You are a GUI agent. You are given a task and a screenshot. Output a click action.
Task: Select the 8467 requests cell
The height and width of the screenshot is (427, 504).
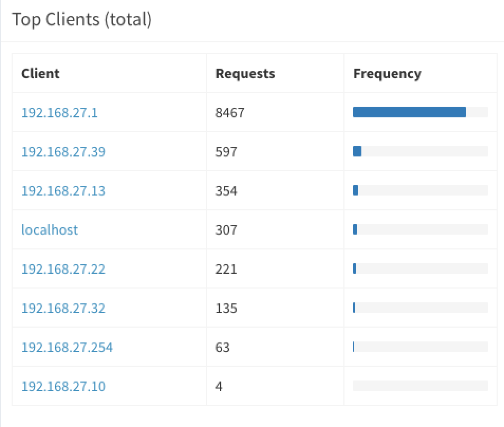(275, 113)
